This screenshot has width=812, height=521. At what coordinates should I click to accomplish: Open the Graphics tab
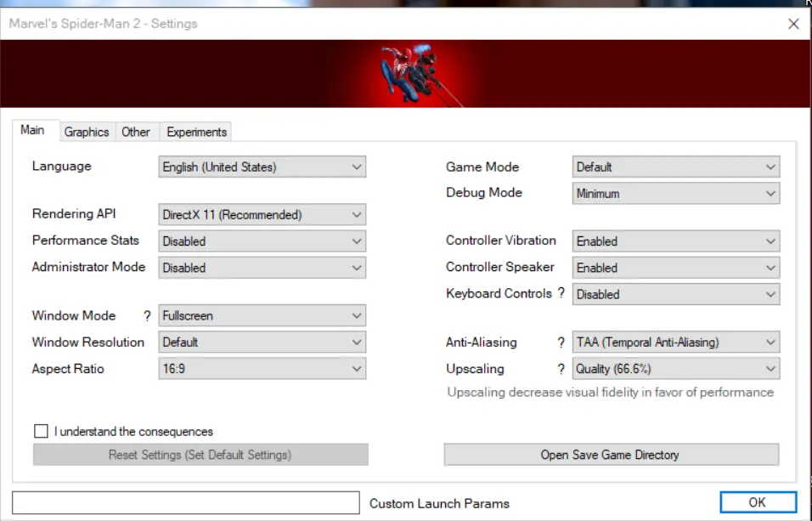coord(87,133)
